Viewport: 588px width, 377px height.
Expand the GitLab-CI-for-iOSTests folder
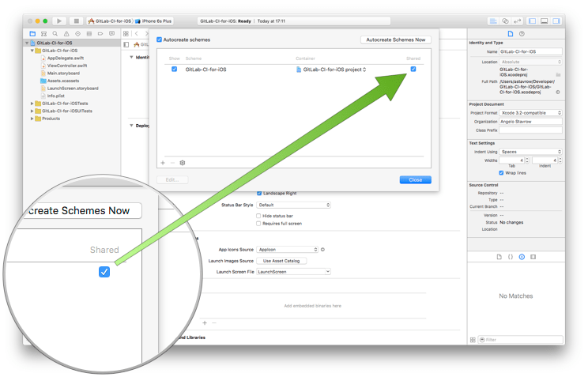tap(32, 104)
